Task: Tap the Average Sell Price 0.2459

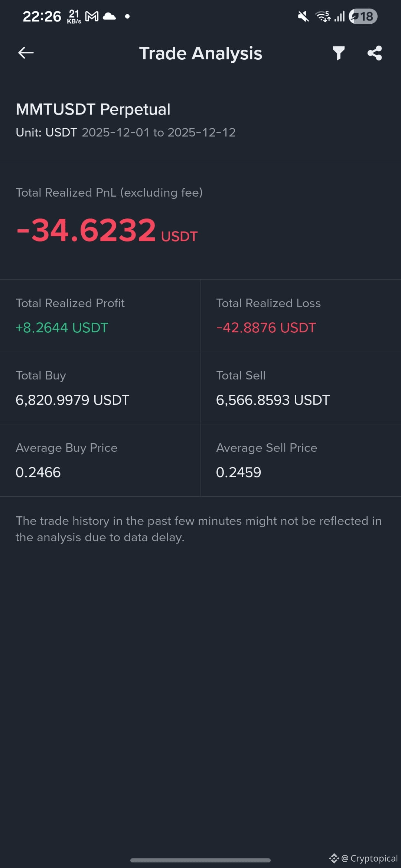Action: [x=239, y=473]
